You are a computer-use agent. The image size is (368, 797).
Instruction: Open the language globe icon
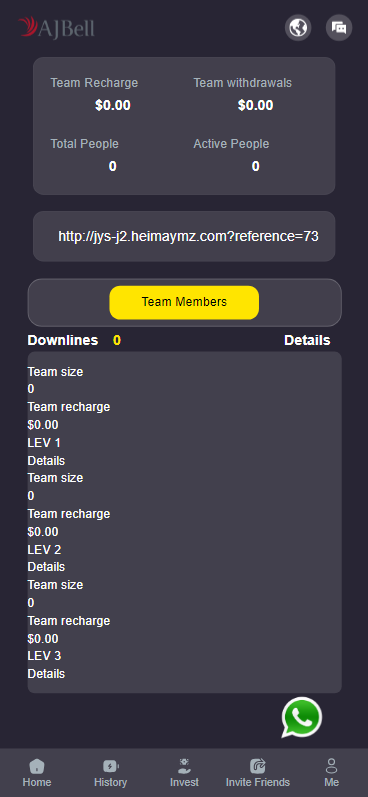(x=298, y=27)
